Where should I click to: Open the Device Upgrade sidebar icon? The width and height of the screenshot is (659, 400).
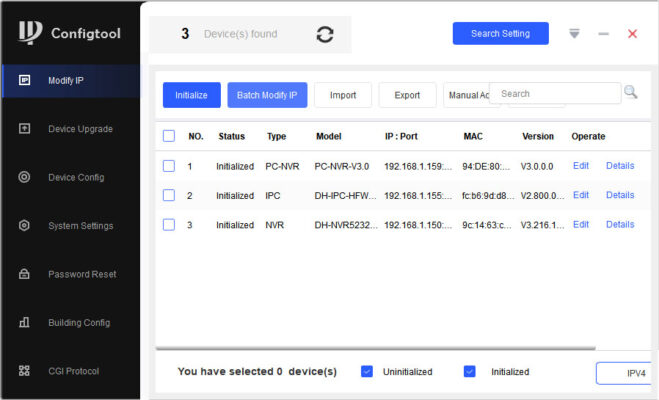tap(25, 129)
